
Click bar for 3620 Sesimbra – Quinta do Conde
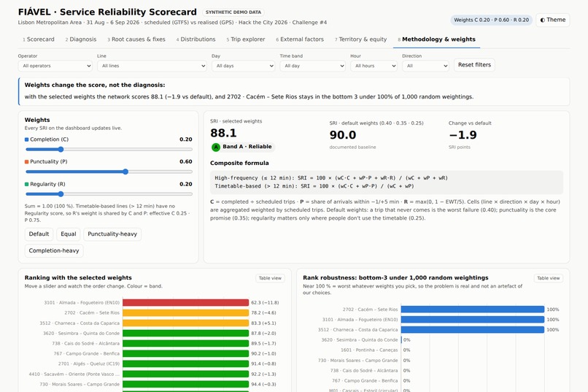[185, 333]
